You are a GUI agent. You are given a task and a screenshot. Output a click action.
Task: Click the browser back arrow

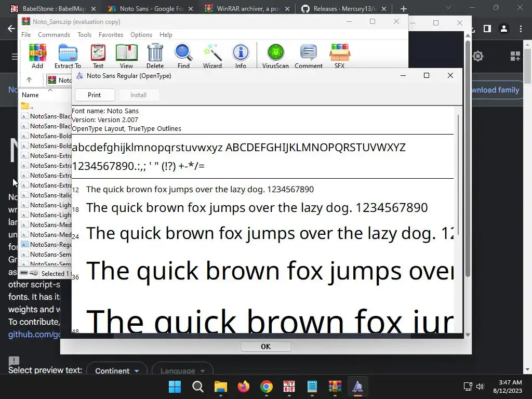point(11,29)
